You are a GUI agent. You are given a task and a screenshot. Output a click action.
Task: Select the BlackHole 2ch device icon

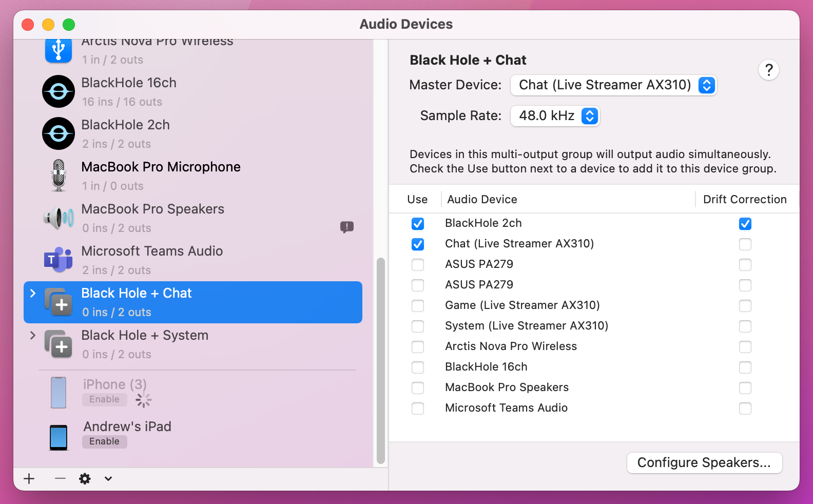coord(59,133)
